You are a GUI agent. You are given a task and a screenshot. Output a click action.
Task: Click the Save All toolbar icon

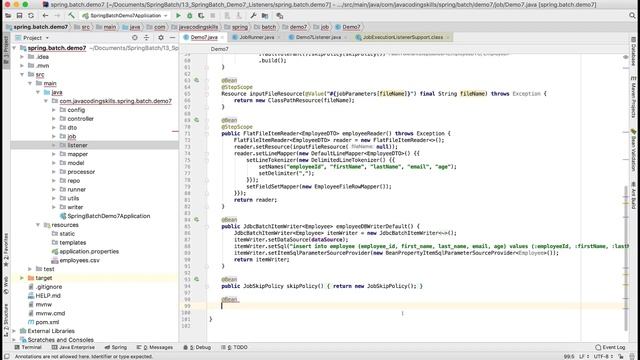(19, 16)
